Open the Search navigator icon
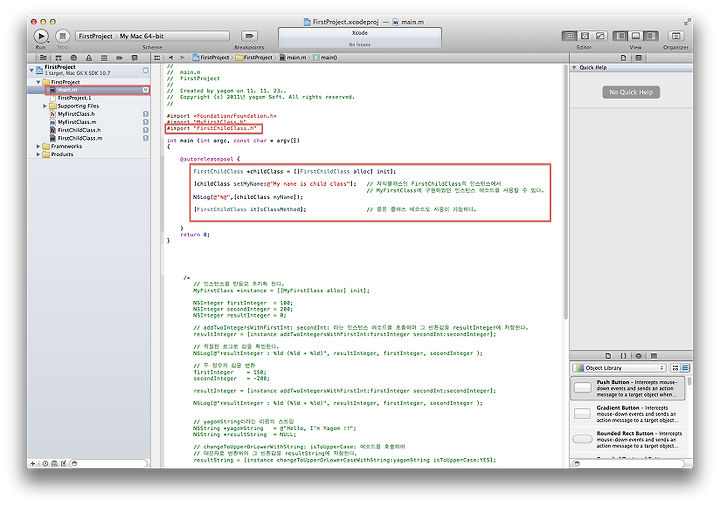This screenshot has height=506, width=720. (73, 58)
